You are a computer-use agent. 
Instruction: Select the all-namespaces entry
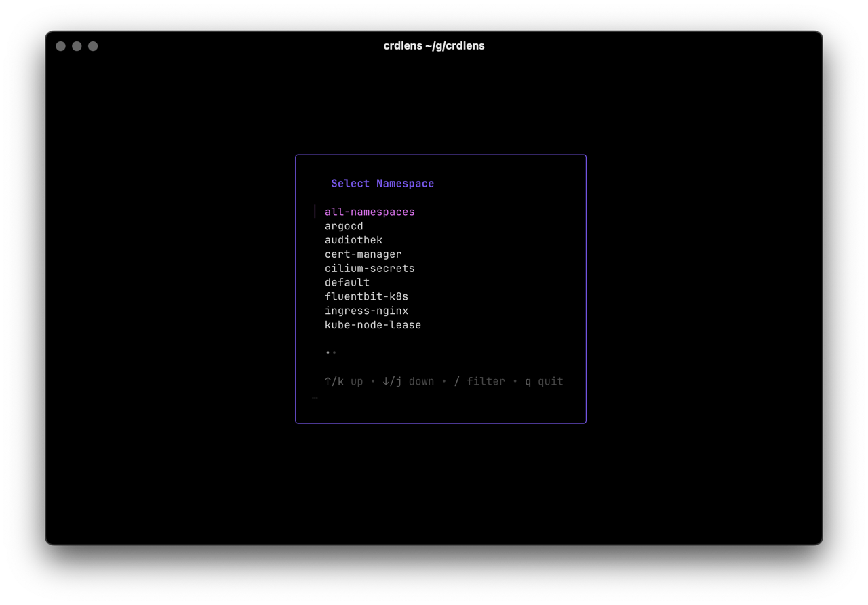click(x=370, y=212)
